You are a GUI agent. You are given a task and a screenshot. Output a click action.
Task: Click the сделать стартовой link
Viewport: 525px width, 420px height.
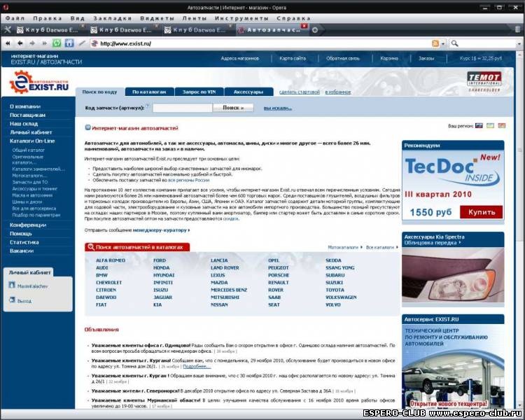coord(300,92)
